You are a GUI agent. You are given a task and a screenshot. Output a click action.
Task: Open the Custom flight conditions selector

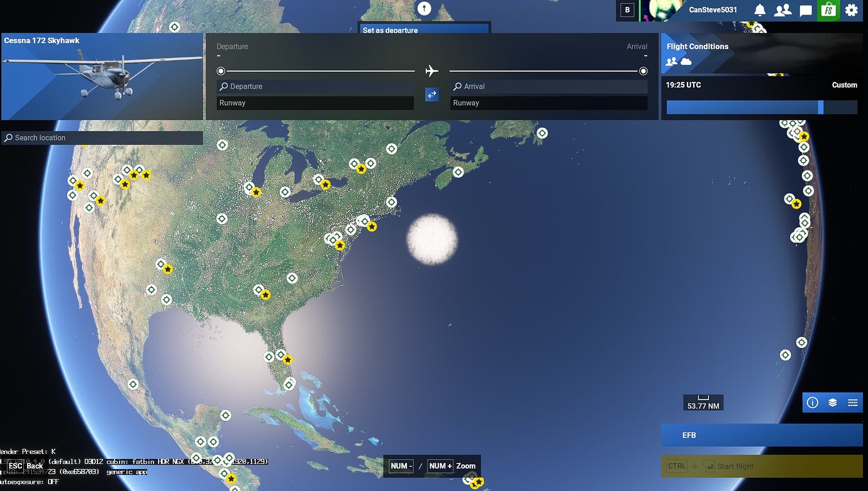pos(844,84)
